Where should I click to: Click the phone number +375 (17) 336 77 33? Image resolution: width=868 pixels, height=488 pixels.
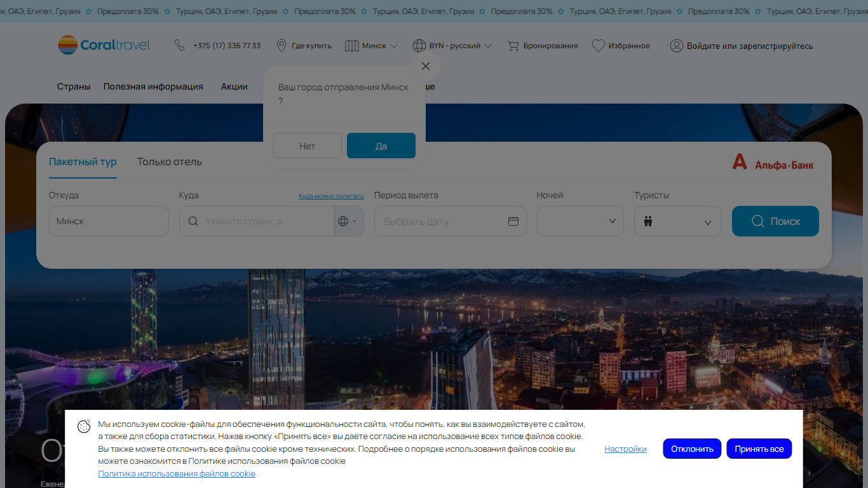click(227, 46)
